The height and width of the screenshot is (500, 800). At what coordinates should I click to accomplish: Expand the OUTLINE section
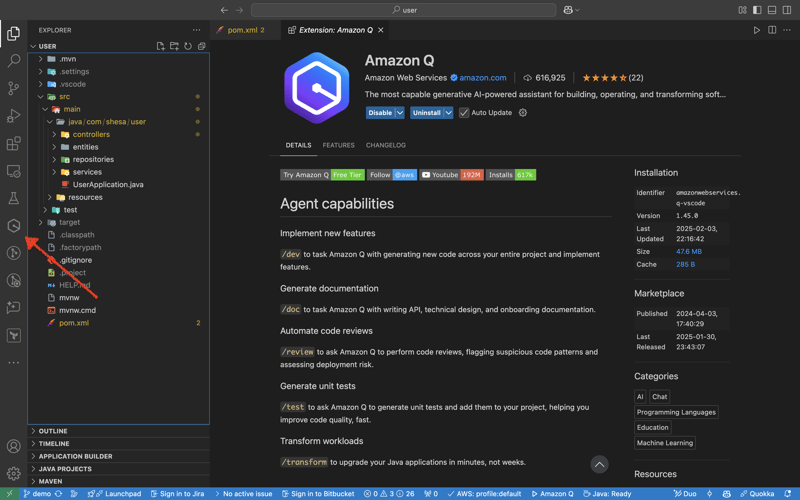(53, 431)
